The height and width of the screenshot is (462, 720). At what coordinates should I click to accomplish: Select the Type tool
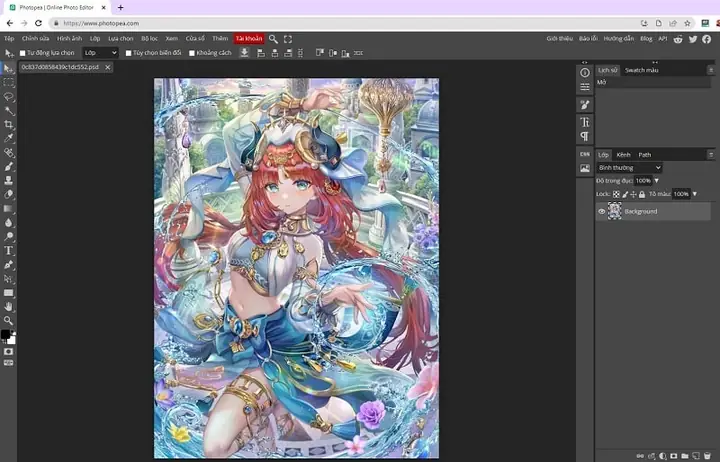[x=8, y=250]
